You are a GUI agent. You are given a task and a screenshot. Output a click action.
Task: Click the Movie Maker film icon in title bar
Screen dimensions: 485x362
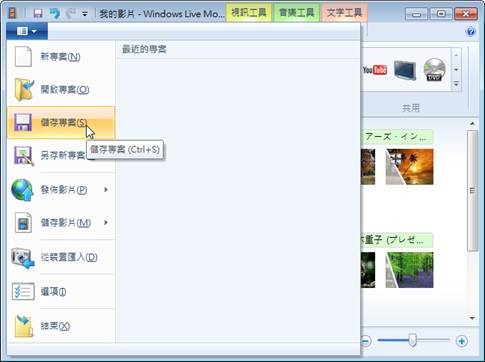[13, 13]
